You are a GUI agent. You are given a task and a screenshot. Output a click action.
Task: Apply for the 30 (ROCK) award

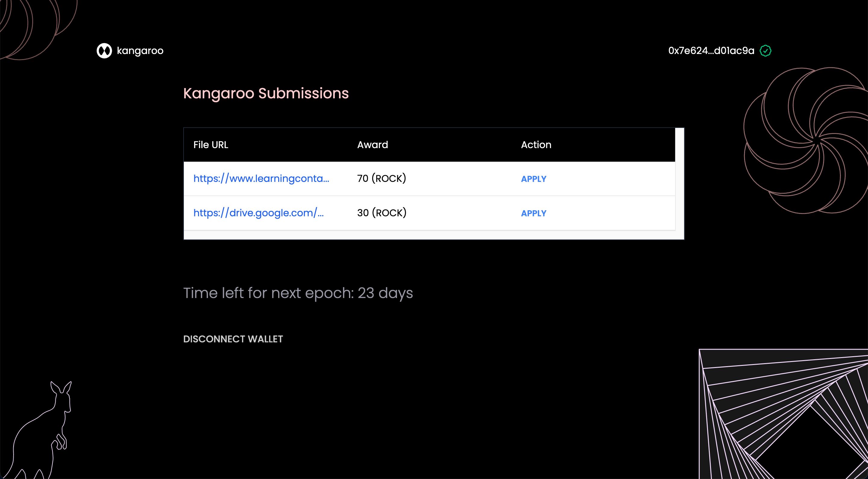coord(534,213)
